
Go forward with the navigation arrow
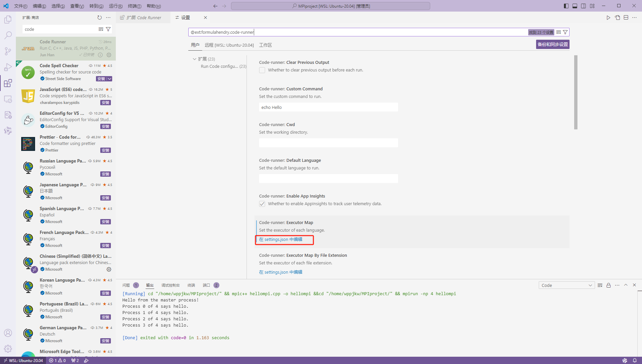pyautogui.click(x=224, y=6)
